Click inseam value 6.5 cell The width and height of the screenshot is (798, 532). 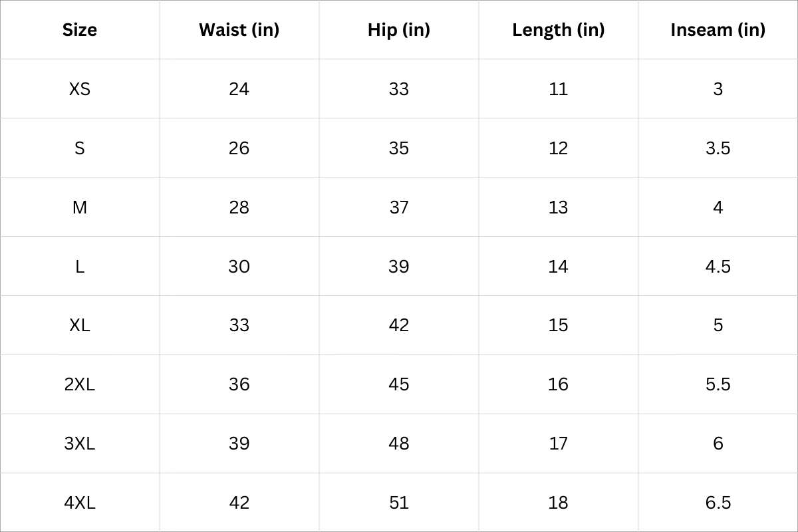(718, 503)
